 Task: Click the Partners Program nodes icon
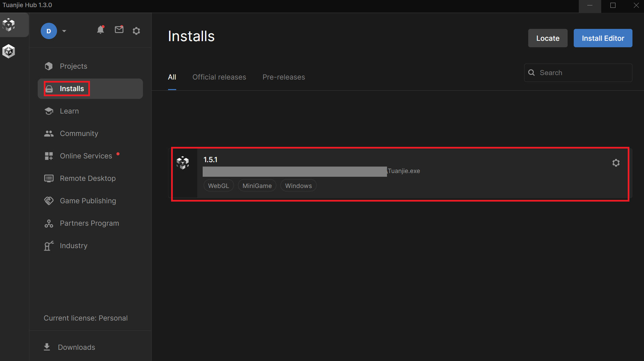[49, 223]
